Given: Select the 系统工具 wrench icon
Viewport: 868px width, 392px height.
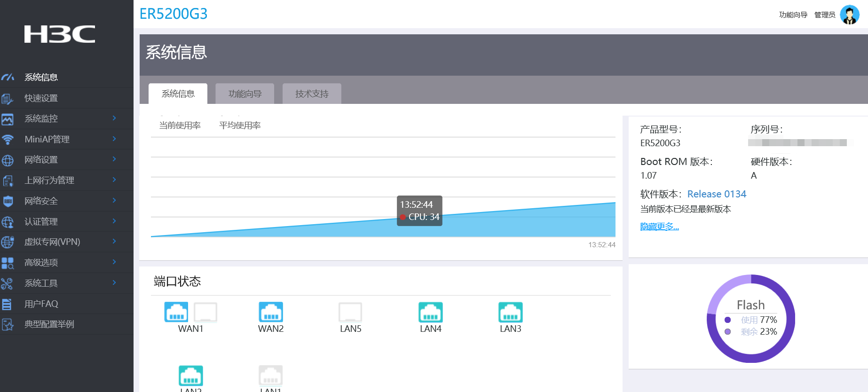Looking at the screenshot, I should pyautogui.click(x=7, y=283).
